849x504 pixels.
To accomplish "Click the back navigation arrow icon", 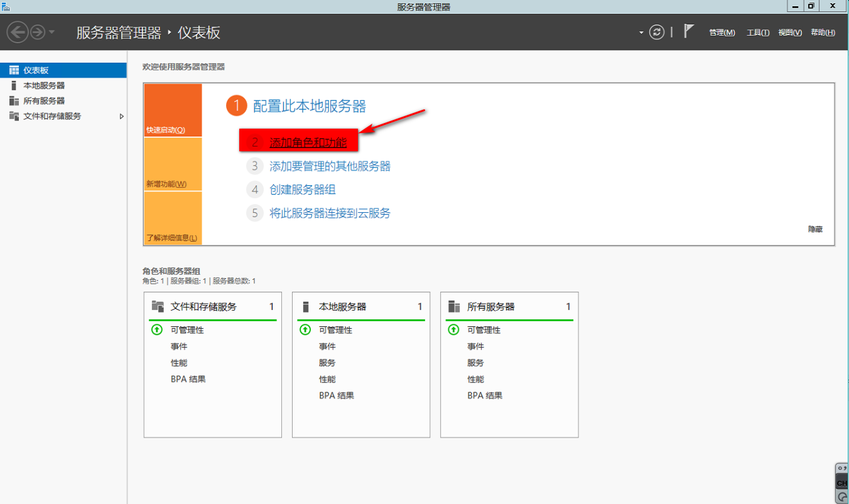I will 18,32.
